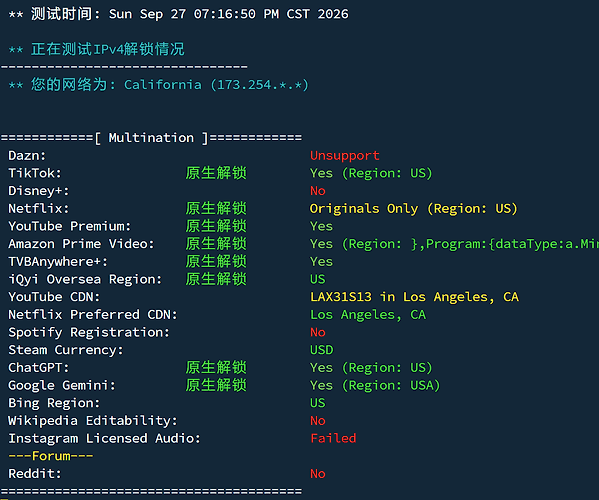
Task: Click 'Yes (Region: USA)' Google Gemini result
Action: pyautogui.click(x=375, y=385)
